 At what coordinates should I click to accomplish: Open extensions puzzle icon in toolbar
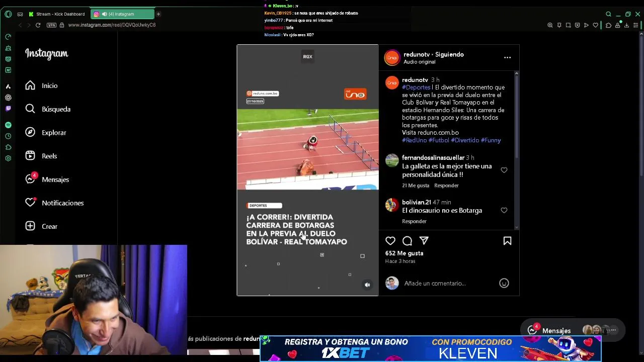pyautogui.click(x=608, y=25)
